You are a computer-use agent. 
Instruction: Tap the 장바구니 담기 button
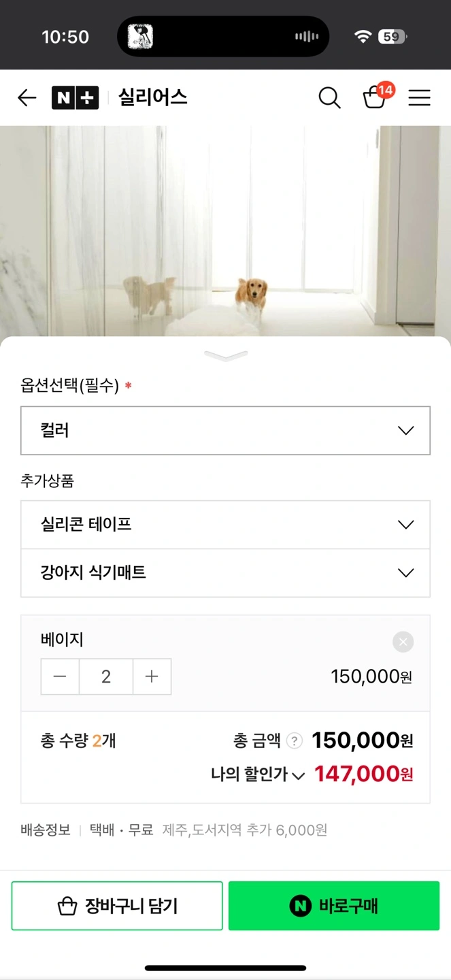click(x=117, y=906)
